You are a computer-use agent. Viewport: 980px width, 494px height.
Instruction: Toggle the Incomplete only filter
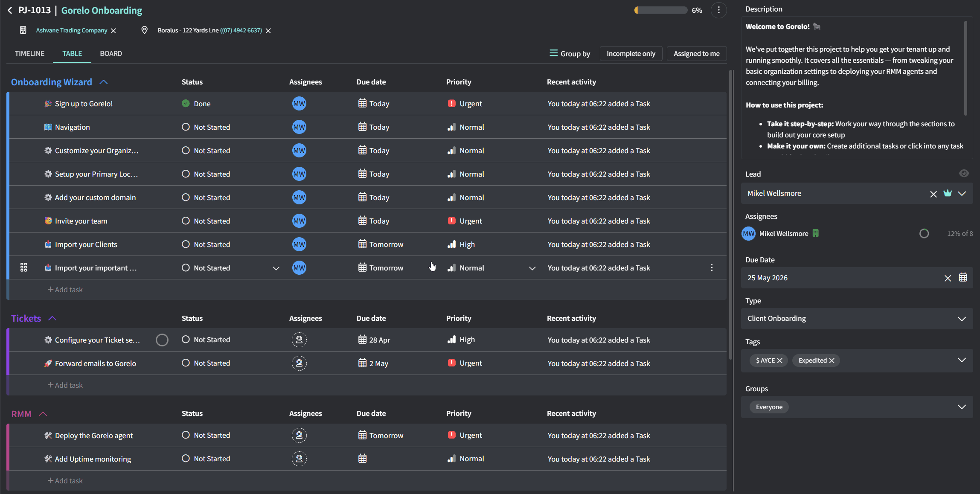point(631,53)
